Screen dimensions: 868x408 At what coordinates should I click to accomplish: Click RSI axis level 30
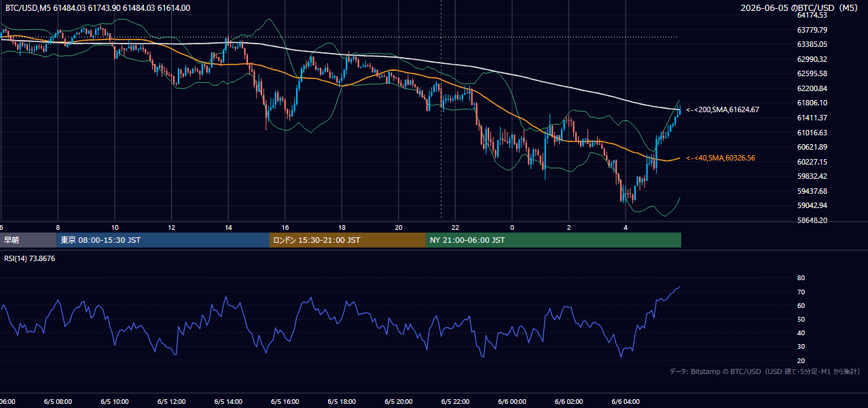click(x=801, y=347)
